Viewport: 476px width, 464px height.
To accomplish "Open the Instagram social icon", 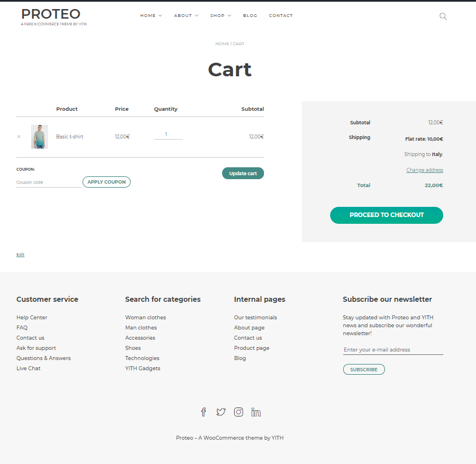I will tap(239, 412).
